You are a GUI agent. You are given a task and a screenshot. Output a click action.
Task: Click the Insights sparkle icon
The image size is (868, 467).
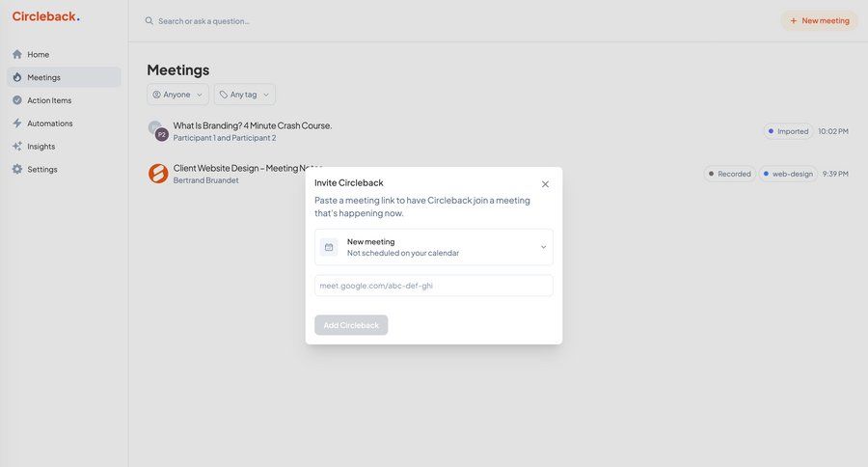click(x=17, y=147)
